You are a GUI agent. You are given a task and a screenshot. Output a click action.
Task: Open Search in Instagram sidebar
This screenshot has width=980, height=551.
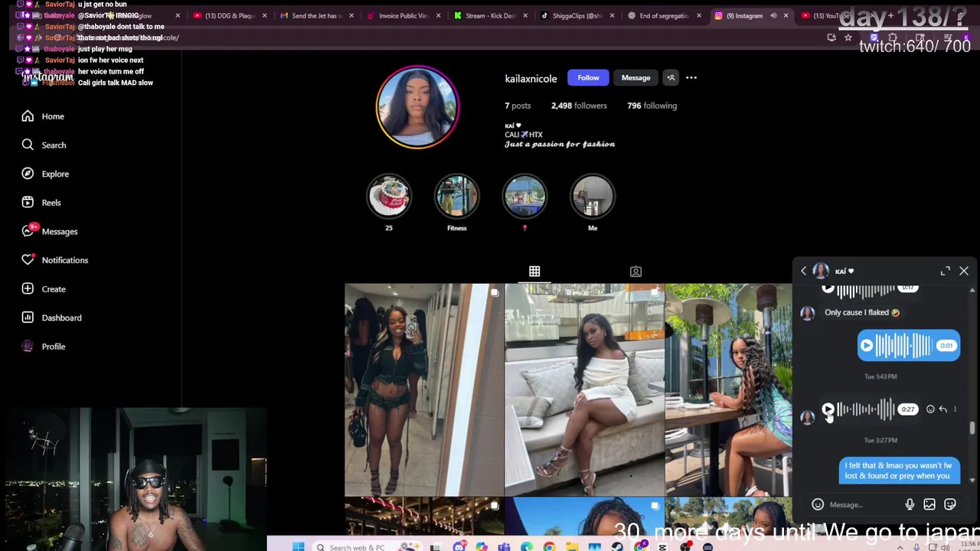pyautogui.click(x=44, y=145)
